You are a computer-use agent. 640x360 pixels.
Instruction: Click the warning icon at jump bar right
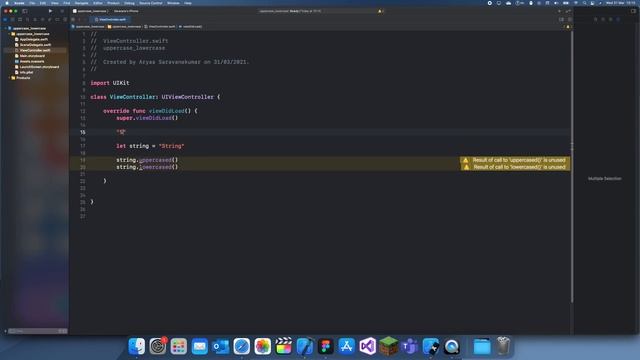[x=567, y=27]
